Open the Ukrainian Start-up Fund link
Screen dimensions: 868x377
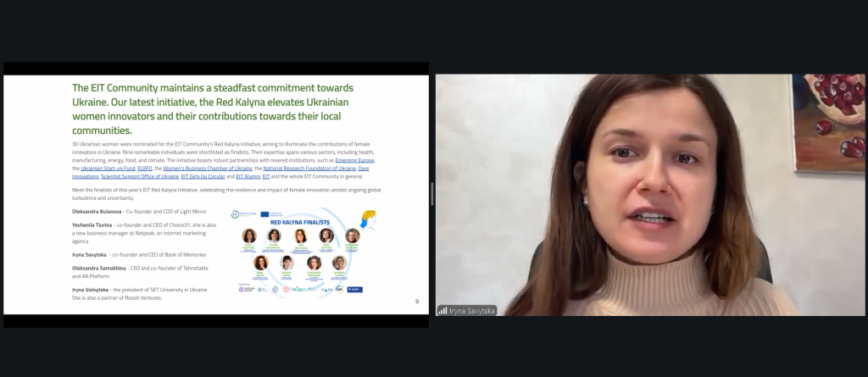pos(108,168)
